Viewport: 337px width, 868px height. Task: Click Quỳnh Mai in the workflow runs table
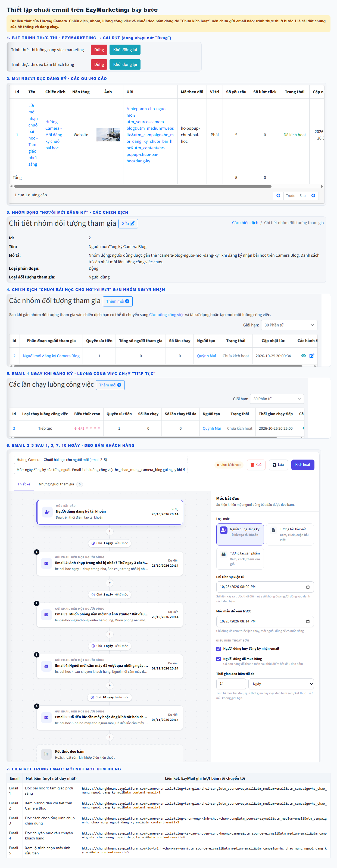point(212,428)
